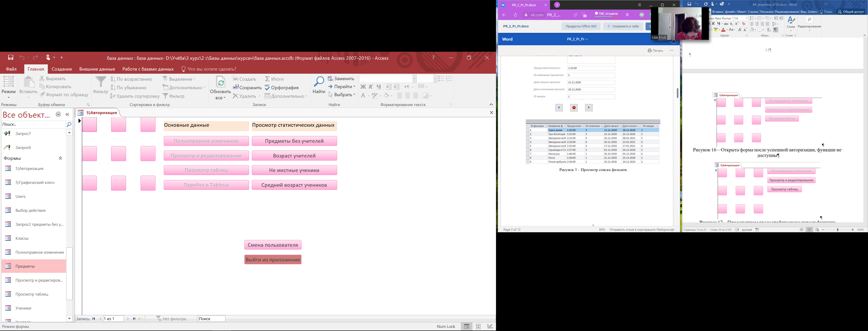Collapse the Access ribbon with the chevron
Viewport: 868px width, 331px height.
point(491,104)
